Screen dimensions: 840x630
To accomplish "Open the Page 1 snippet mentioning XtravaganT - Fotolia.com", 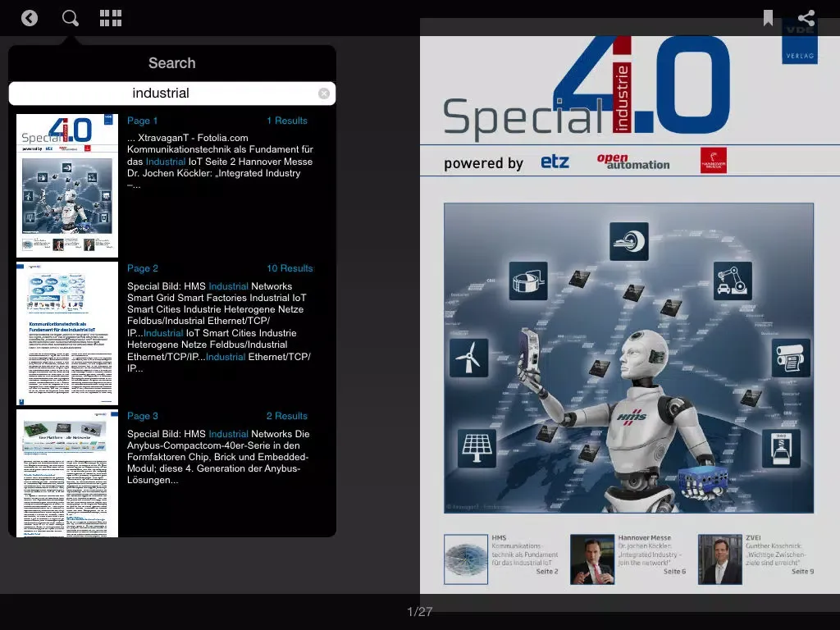I will coord(220,162).
